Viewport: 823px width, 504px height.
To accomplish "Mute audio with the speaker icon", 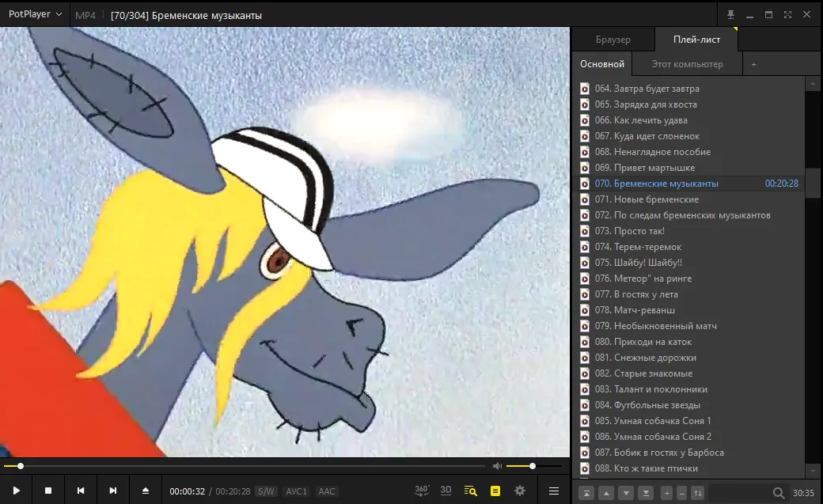I will [x=498, y=466].
